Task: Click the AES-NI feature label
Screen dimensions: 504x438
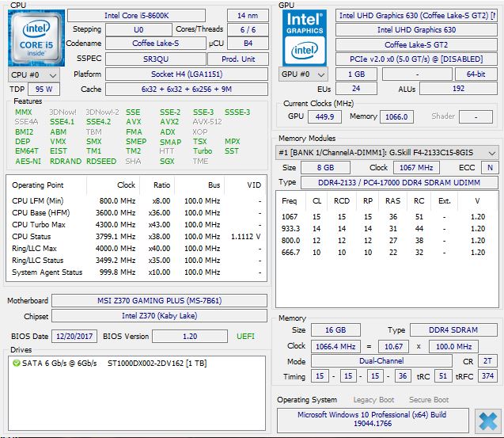Action: [x=28, y=162]
